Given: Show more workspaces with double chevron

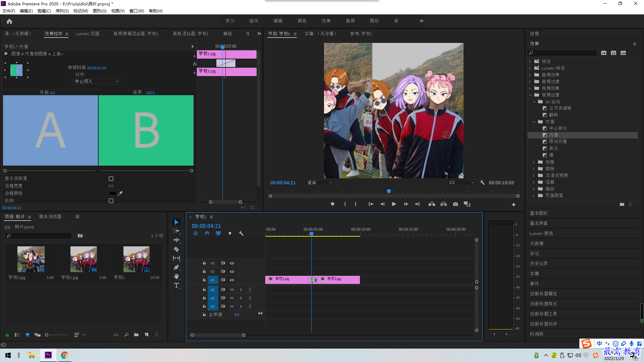Looking at the screenshot, I should click(422, 21).
